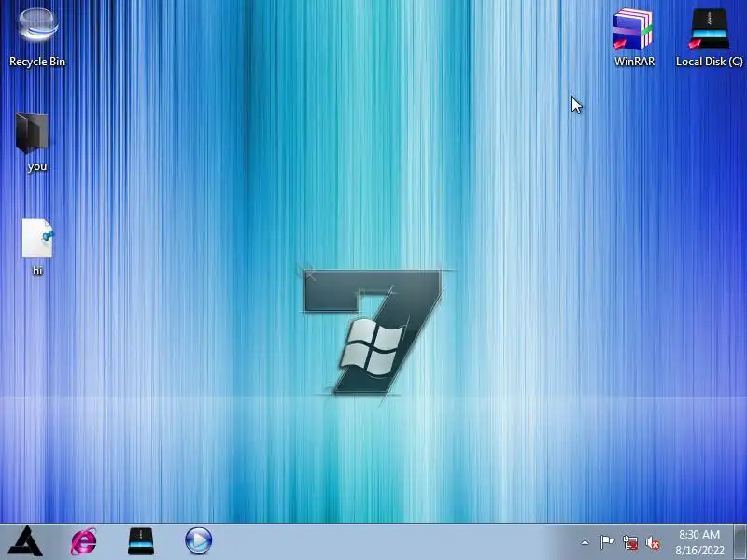Image resolution: width=747 pixels, height=560 pixels.
Task: Show hidden system tray icons
Action: (x=585, y=542)
